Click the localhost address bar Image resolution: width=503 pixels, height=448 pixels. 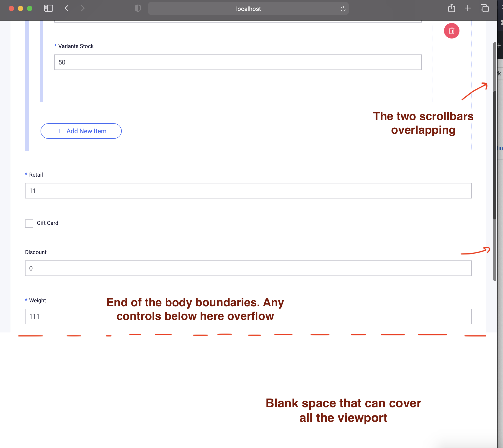click(248, 9)
